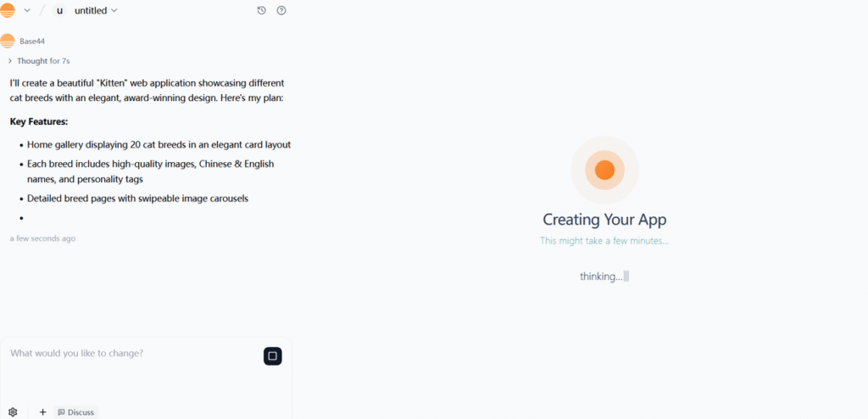Click the help question mark icon
Image resolution: width=868 pixels, height=419 pixels.
click(281, 10)
